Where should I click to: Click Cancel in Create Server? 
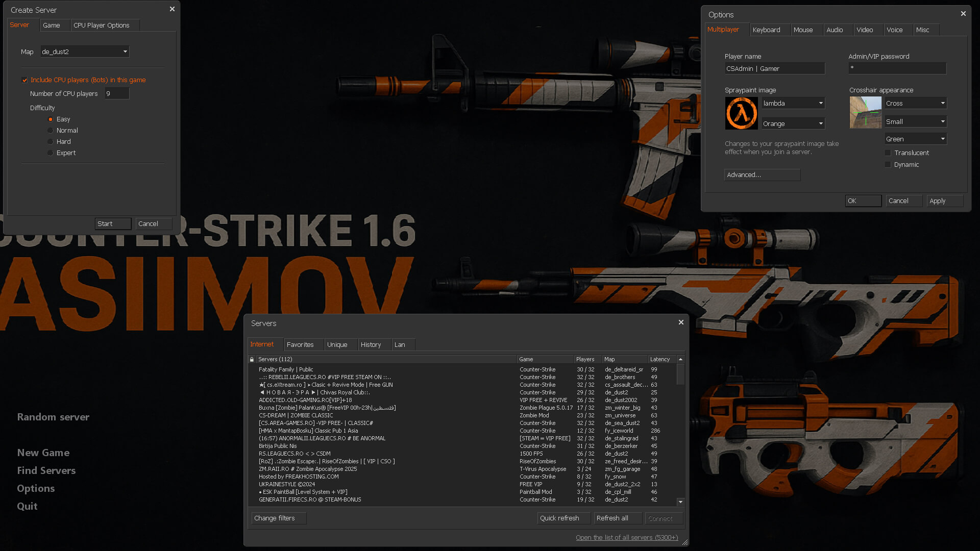(154, 223)
